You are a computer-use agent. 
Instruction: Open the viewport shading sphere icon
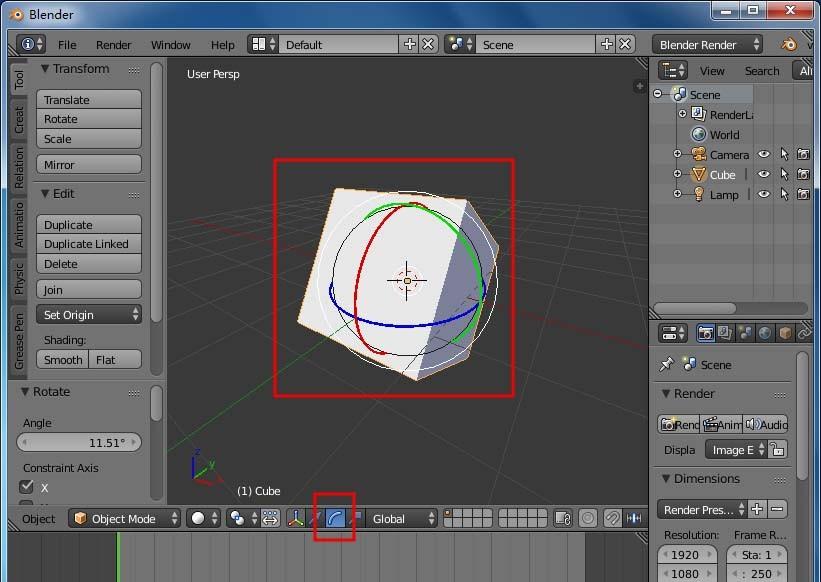click(199, 518)
